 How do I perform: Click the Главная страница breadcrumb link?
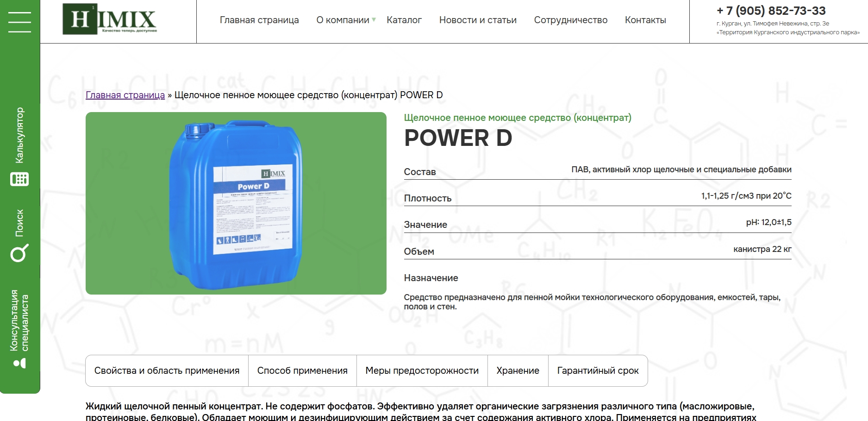pyautogui.click(x=125, y=95)
